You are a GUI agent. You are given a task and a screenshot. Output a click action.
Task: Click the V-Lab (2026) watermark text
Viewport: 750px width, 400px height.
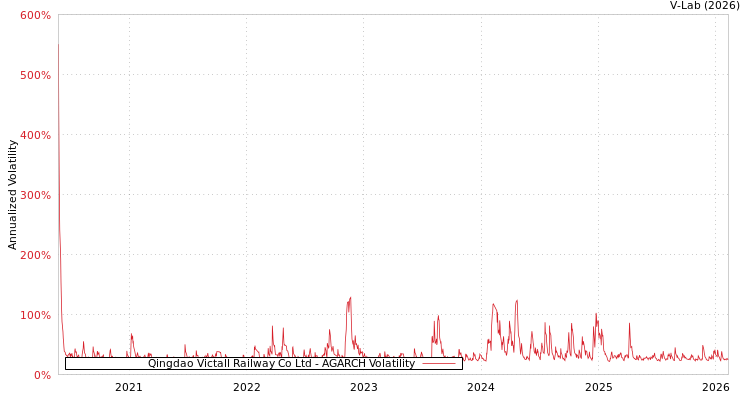[x=705, y=5]
